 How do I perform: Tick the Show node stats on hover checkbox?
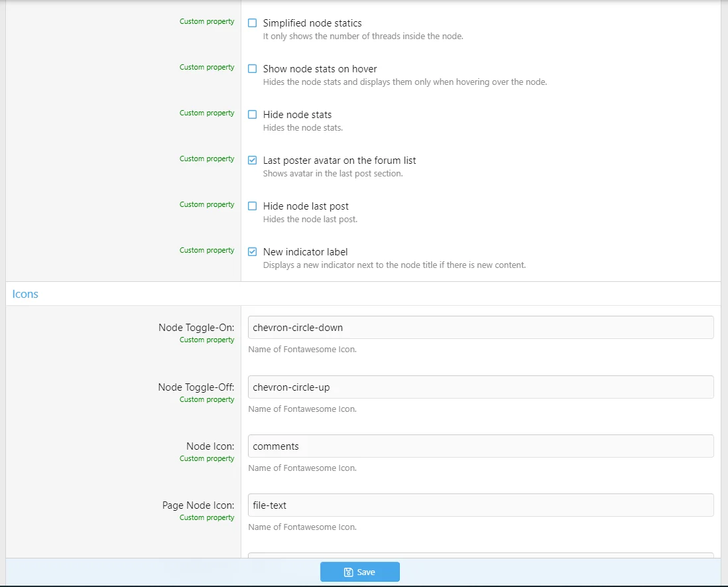pyautogui.click(x=253, y=69)
